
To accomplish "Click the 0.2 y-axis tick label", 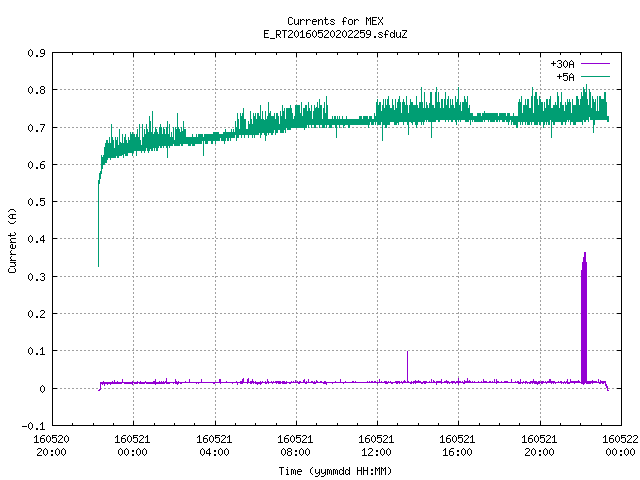I will coord(36,314).
